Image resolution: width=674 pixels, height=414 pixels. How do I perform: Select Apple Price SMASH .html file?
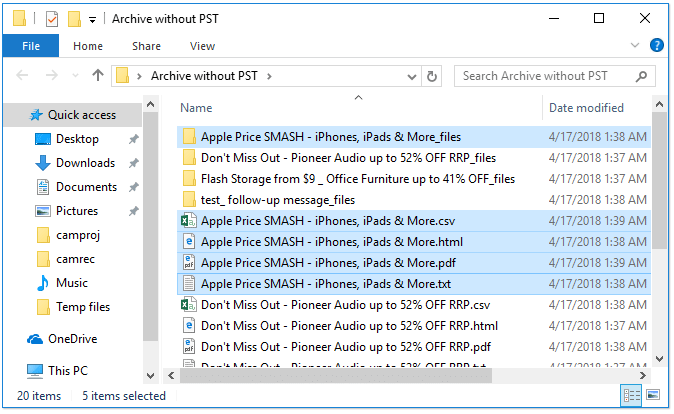(x=414, y=242)
